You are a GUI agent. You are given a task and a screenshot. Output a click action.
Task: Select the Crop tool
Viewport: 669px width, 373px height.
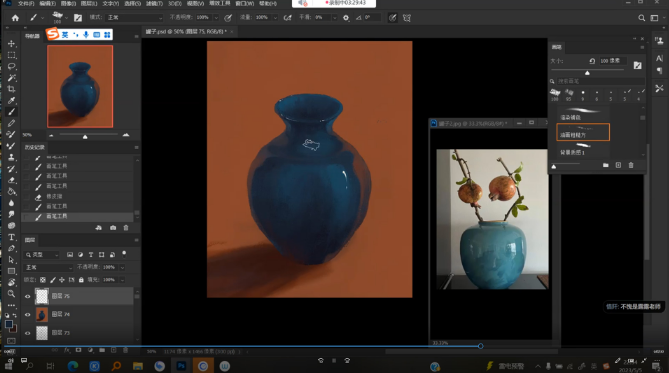(x=12, y=89)
